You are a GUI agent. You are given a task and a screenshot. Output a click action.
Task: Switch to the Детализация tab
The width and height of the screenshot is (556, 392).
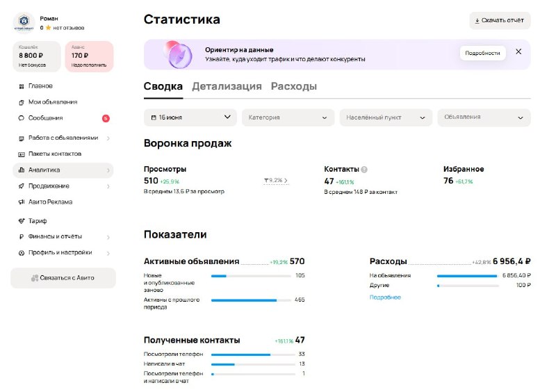point(227,86)
